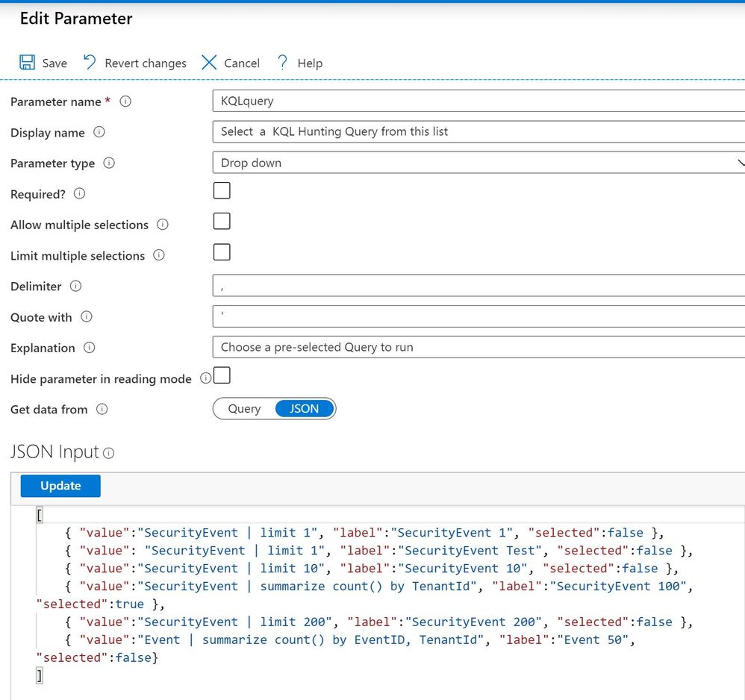Check Allow multiple selections box
This screenshot has height=700, width=745.
[222, 222]
